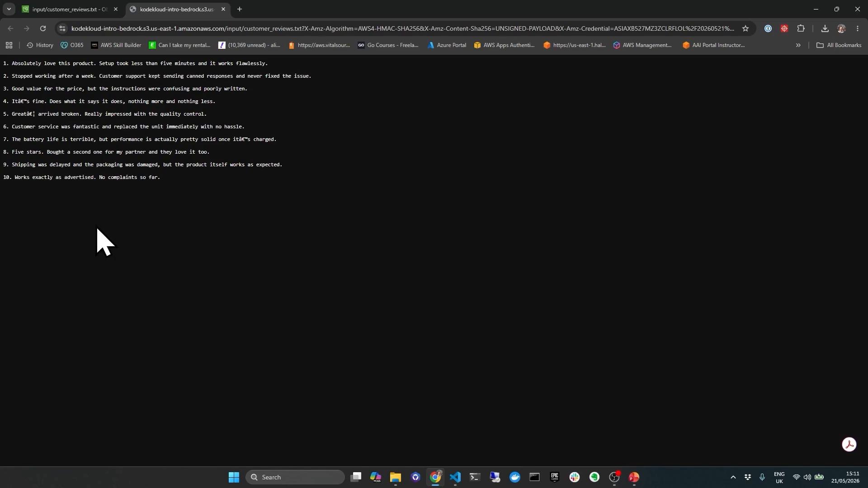Open PowerPoint from taskbar
868x488 pixels.
point(634,477)
